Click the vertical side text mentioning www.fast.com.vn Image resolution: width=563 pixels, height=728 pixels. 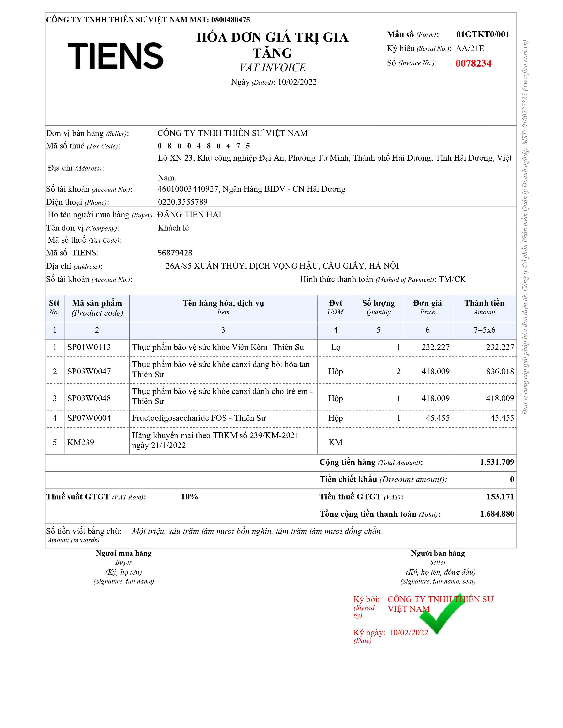coord(525,227)
